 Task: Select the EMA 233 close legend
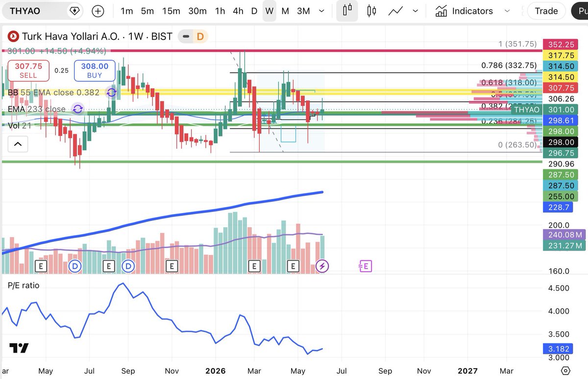37,109
